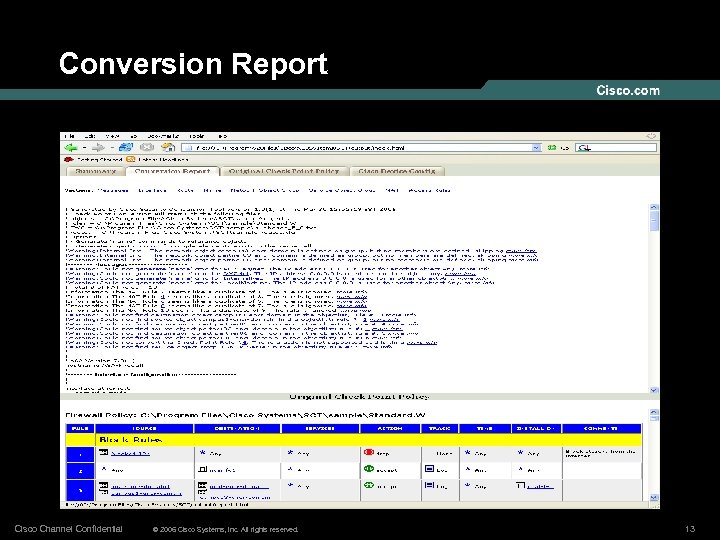720x540 pixels.
Task: Click the Firewall Policy file path heading
Action: coord(245,415)
